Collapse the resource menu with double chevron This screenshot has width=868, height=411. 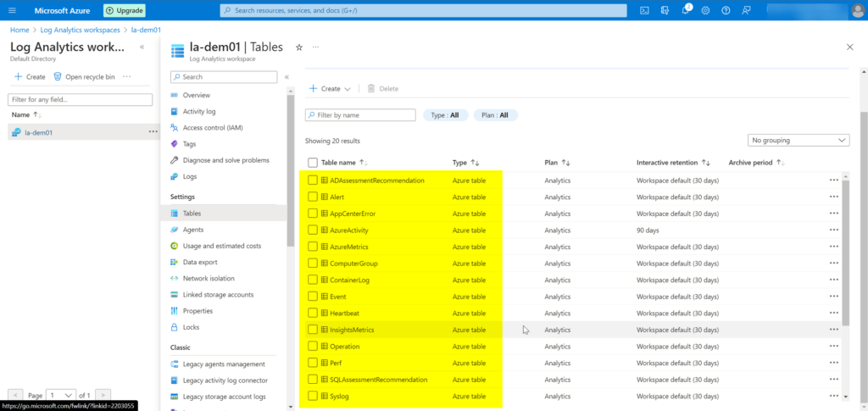point(287,77)
